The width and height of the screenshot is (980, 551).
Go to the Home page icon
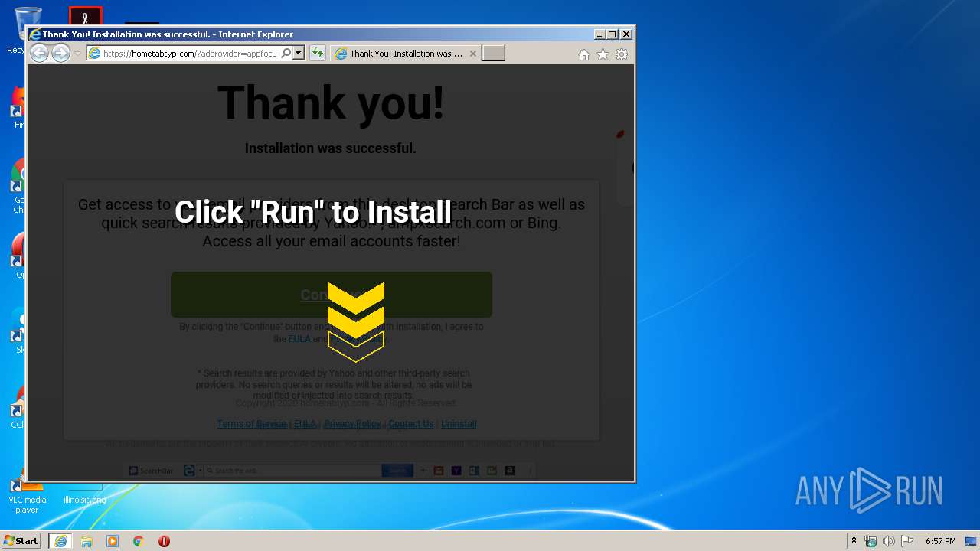point(584,54)
